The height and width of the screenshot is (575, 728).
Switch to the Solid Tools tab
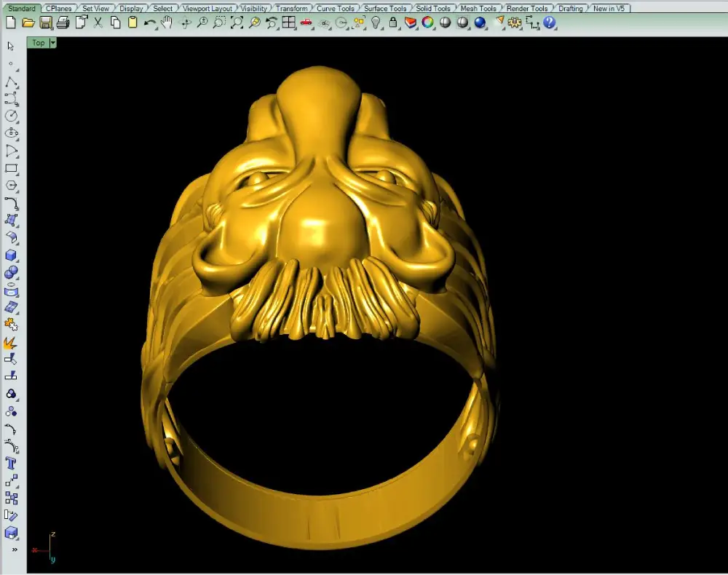[x=433, y=8]
